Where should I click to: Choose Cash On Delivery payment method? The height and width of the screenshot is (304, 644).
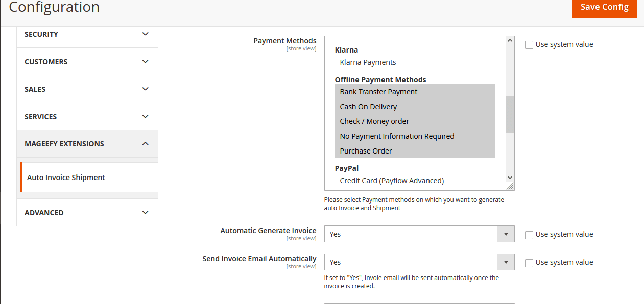pos(368,107)
